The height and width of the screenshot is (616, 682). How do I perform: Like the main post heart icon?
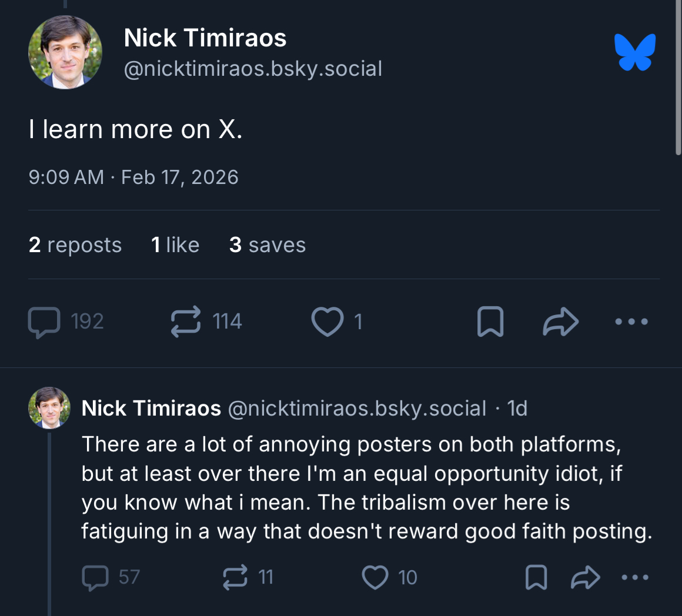click(x=327, y=322)
